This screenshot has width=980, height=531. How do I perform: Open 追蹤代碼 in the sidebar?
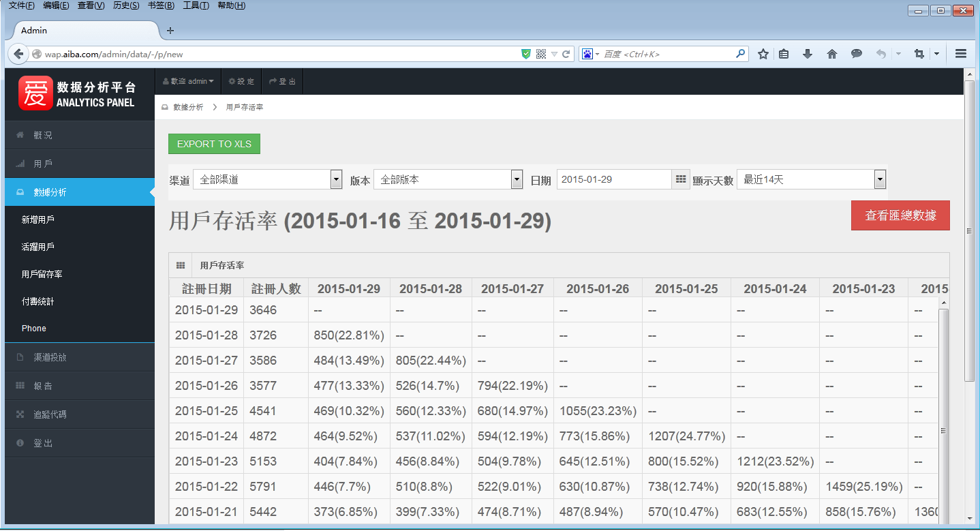[x=80, y=414]
